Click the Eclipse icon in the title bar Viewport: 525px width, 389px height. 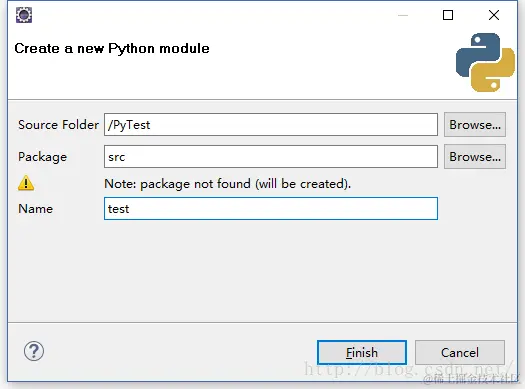pos(24,15)
